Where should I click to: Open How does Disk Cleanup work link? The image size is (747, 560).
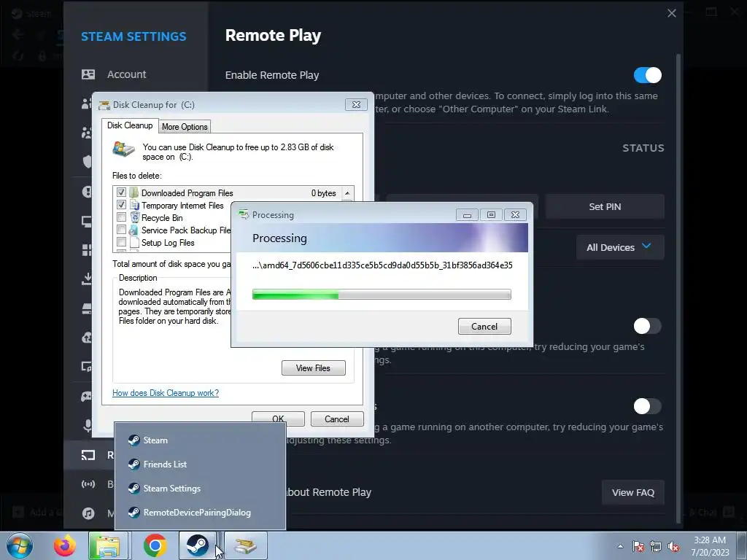166,393
